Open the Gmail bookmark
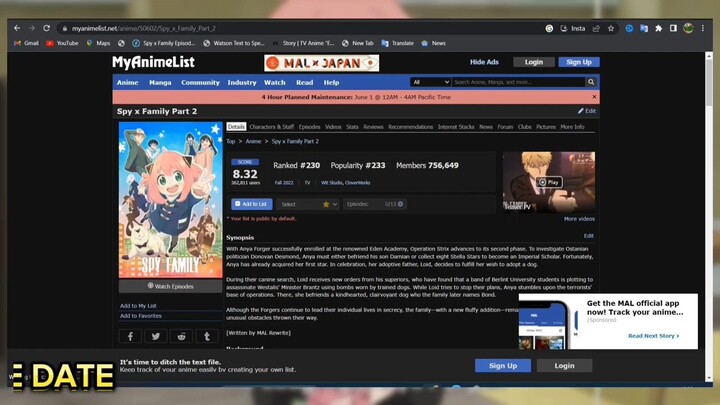Screen dimensions: 720x405 point(26,43)
